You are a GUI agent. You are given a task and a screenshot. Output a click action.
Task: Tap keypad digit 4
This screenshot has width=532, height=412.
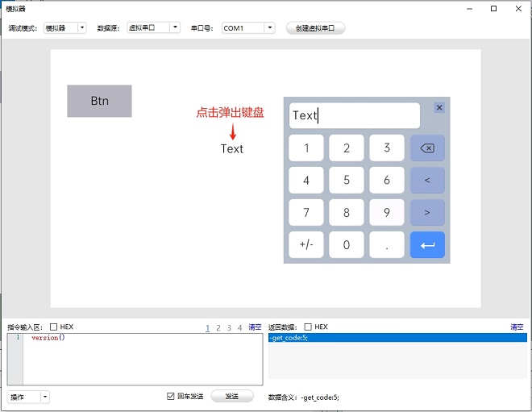click(x=306, y=181)
